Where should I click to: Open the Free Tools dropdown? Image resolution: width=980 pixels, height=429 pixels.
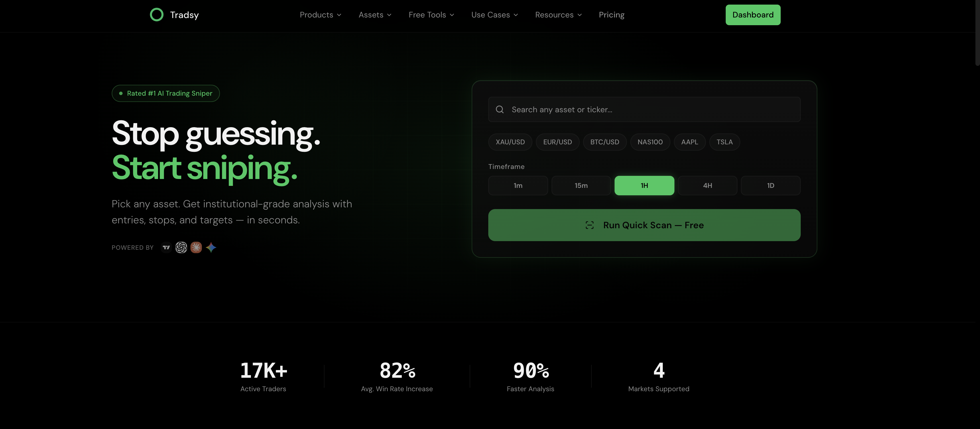point(431,15)
